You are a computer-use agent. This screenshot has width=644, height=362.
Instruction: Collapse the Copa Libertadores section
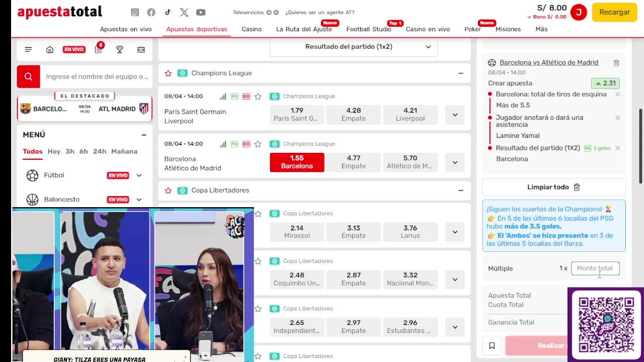[460, 191]
